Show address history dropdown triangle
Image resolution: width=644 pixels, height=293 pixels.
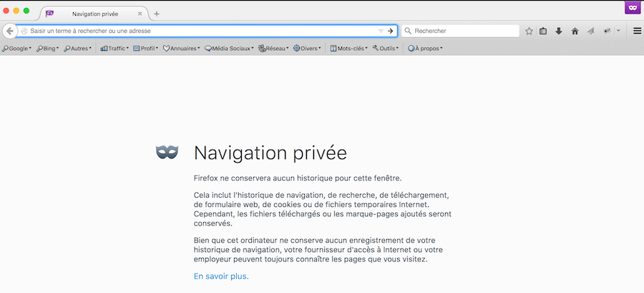tap(381, 31)
